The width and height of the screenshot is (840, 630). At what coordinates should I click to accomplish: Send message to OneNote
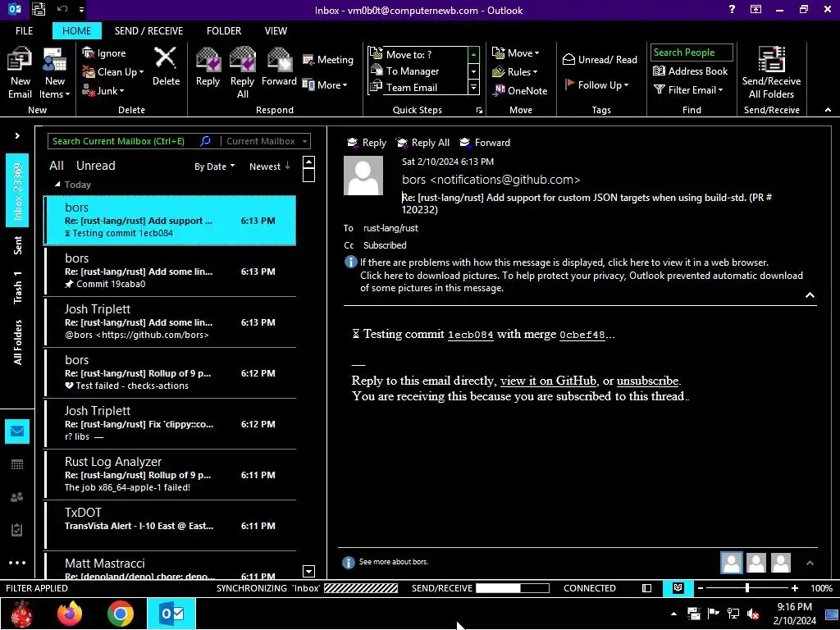[x=519, y=90]
